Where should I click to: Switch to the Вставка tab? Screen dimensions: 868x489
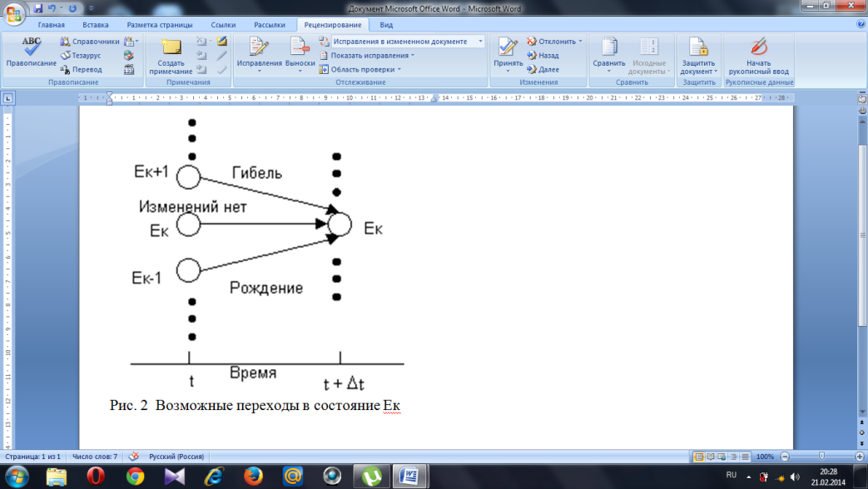tap(95, 25)
